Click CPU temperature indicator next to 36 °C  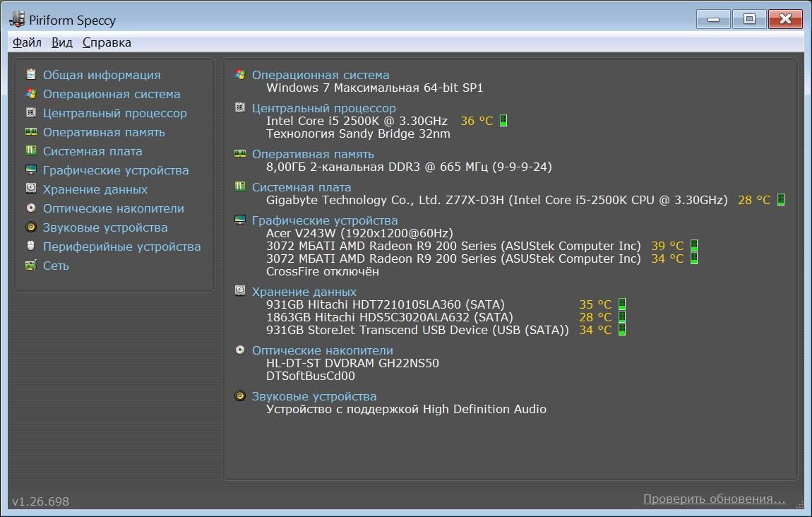click(x=503, y=121)
